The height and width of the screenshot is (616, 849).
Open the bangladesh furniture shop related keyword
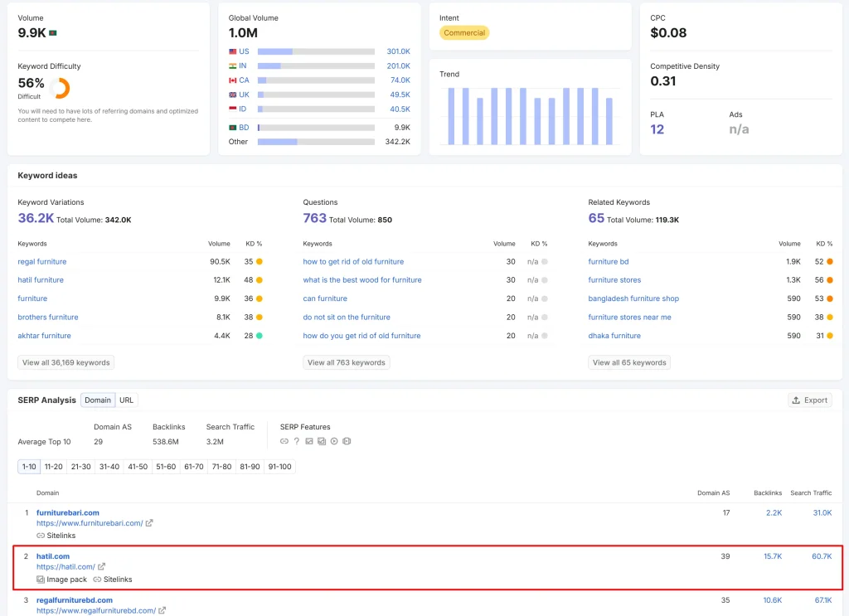633,298
